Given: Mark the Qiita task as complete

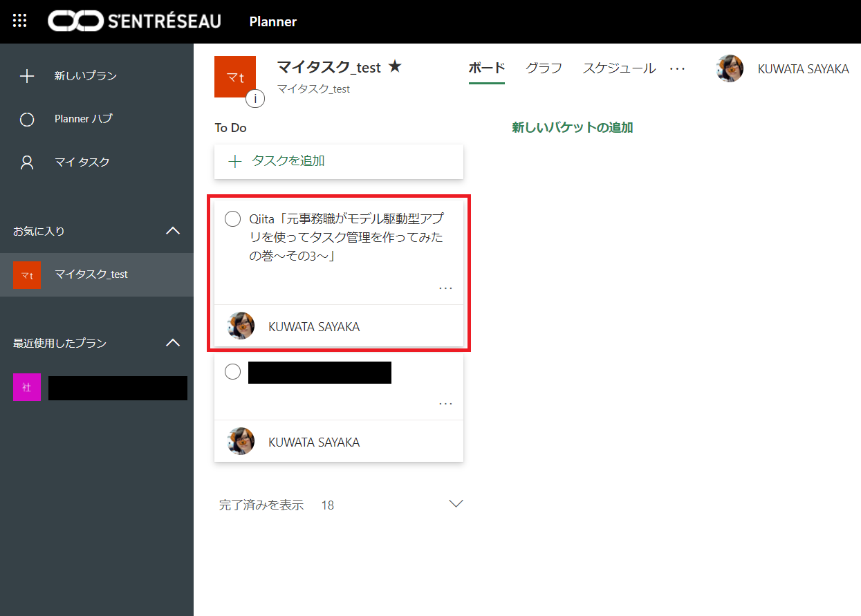Looking at the screenshot, I should [233, 219].
